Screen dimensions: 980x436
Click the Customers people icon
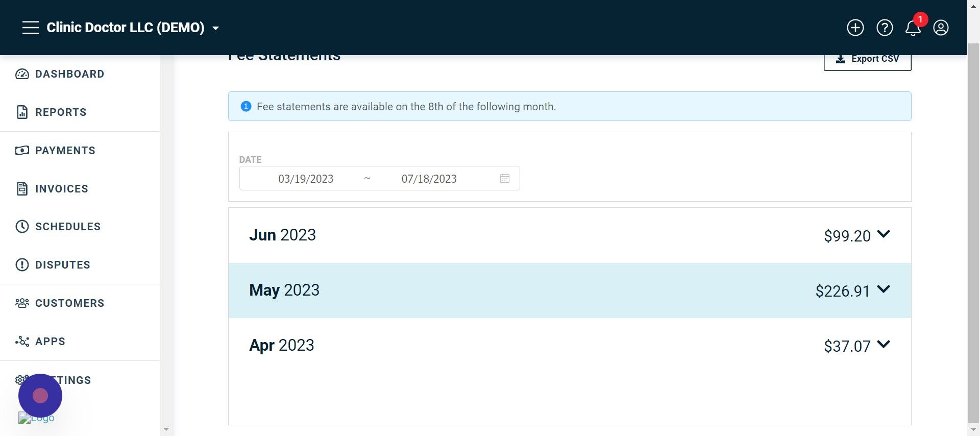point(22,303)
